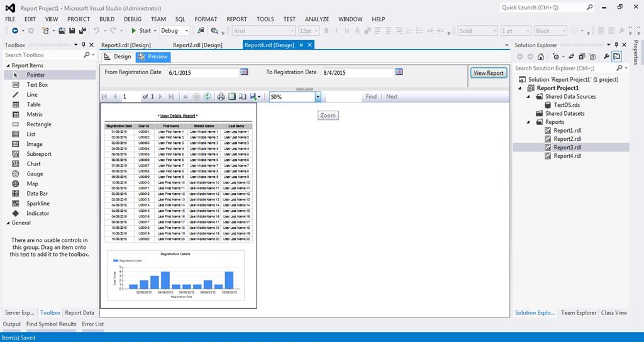The image size is (644, 342).
Task: Toggle Preview Selected Items in Solution Explorer
Action: coord(617,57)
